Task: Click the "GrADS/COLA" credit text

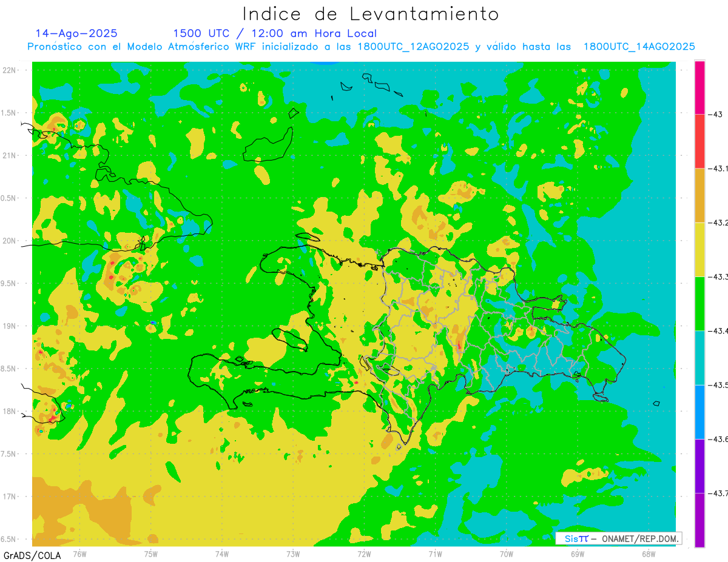Action: click(32, 555)
